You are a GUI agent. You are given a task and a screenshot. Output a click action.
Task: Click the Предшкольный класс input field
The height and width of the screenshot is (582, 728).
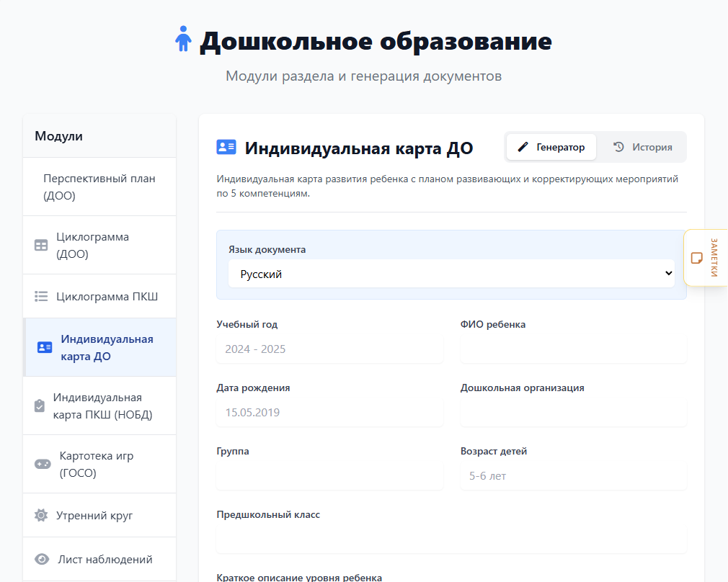point(451,540)
